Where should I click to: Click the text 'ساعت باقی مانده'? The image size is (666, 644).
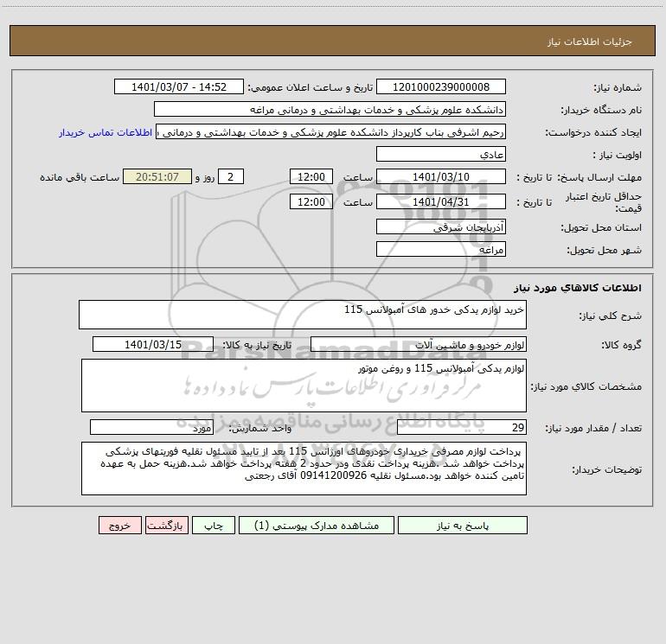(x=80, y=177)
